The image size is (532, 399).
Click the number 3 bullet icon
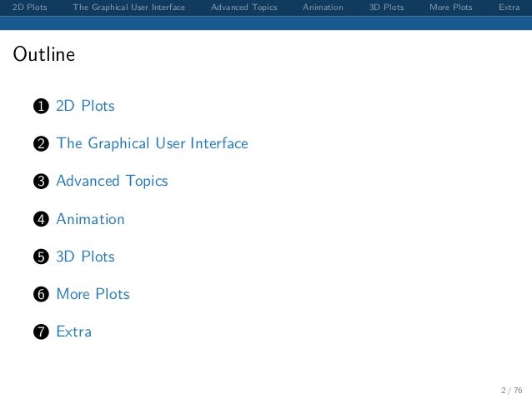(41, 182)
